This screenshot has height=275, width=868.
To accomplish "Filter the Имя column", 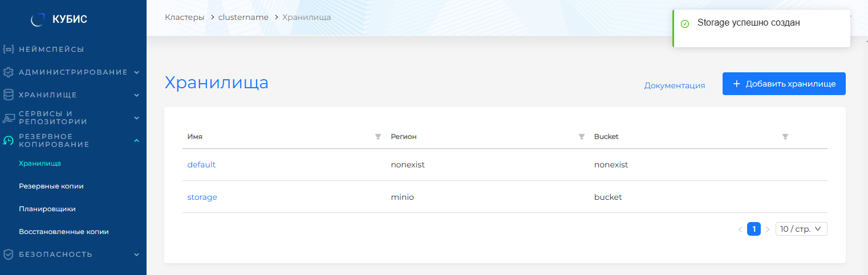I will 378,137.
